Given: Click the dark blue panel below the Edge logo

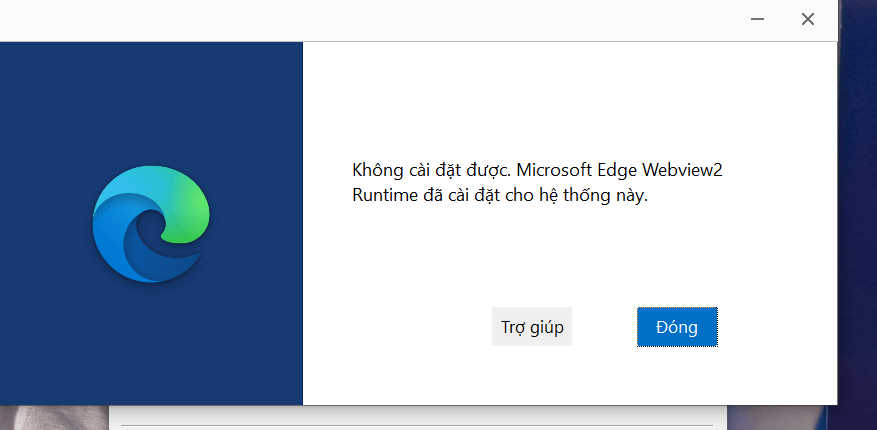Looking at the screenshot, I should point(151,344).
